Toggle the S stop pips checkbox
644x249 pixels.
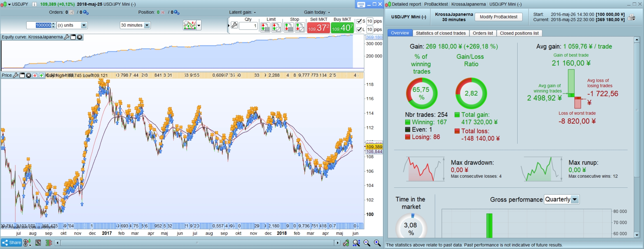point(359,21)
